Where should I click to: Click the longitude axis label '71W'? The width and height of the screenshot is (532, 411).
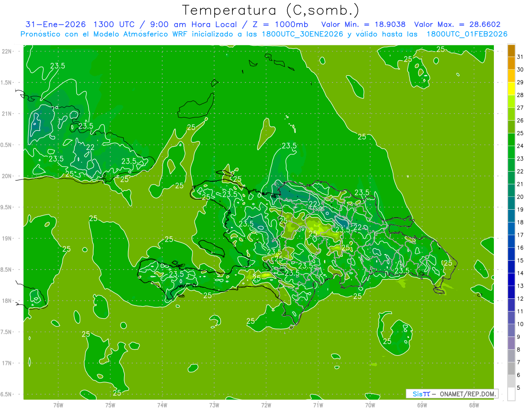click(318, 405)
